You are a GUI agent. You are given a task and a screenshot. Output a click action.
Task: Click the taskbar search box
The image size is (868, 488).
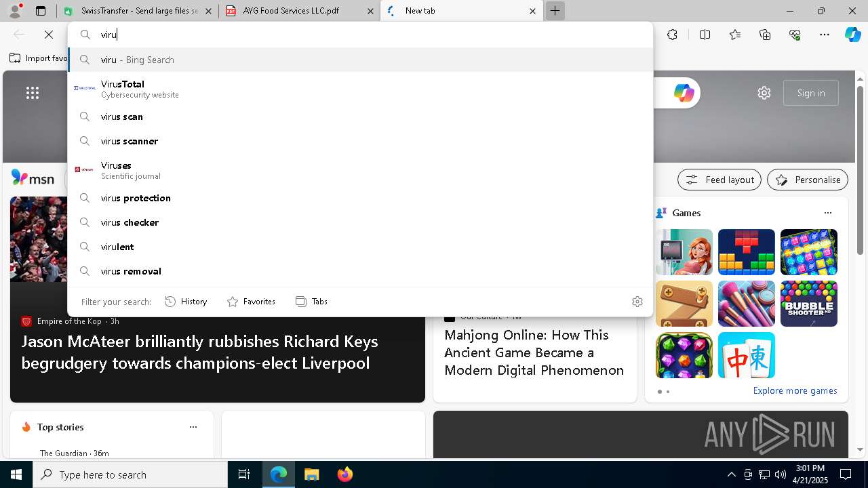[x=130, y=474]
